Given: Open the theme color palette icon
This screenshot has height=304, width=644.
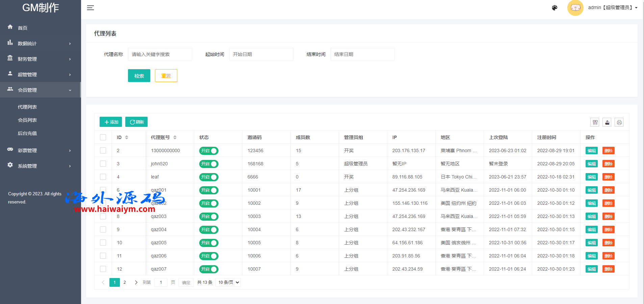Looking at the screenshot, I should tap(555, 8).
